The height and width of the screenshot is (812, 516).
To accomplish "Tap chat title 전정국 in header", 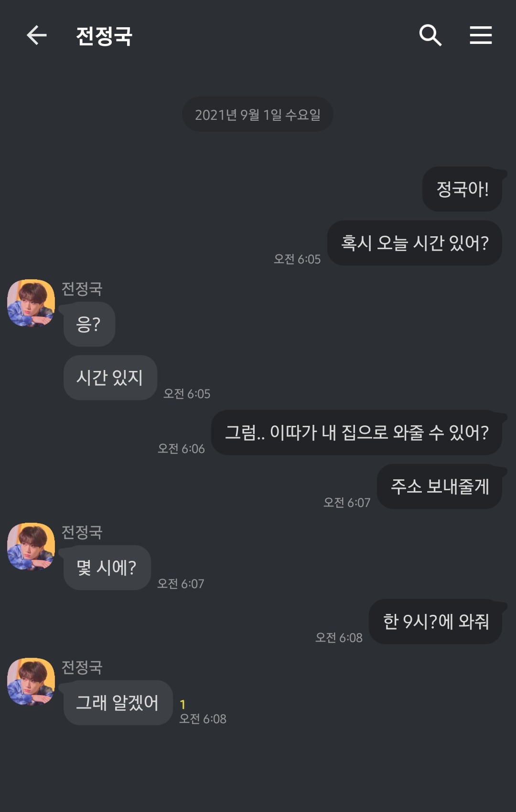I will pos(104,36).
